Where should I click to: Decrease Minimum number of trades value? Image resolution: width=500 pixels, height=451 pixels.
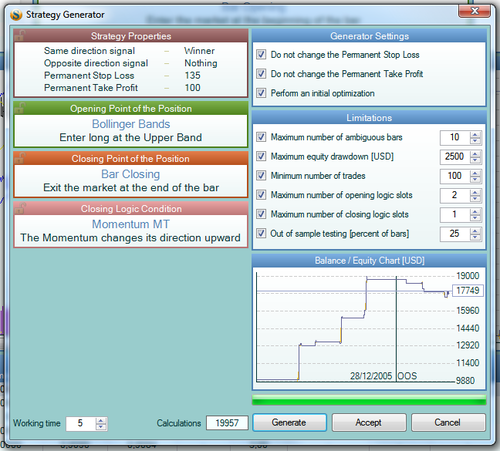coord(475,179)
